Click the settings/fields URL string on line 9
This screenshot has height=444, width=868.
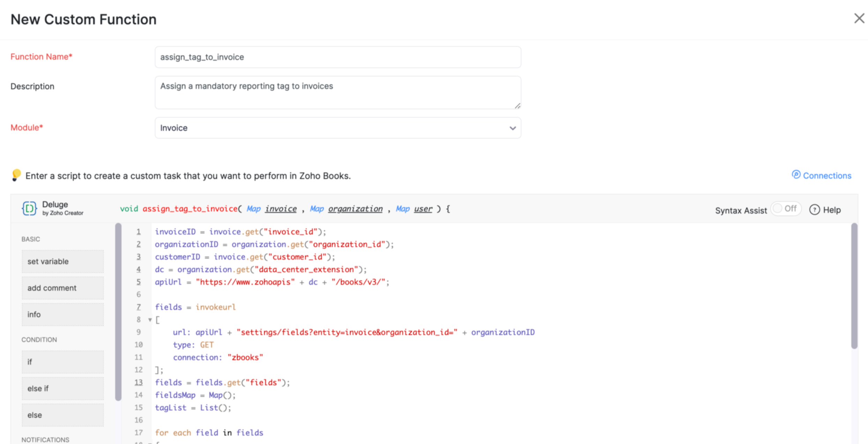point(347,332)
